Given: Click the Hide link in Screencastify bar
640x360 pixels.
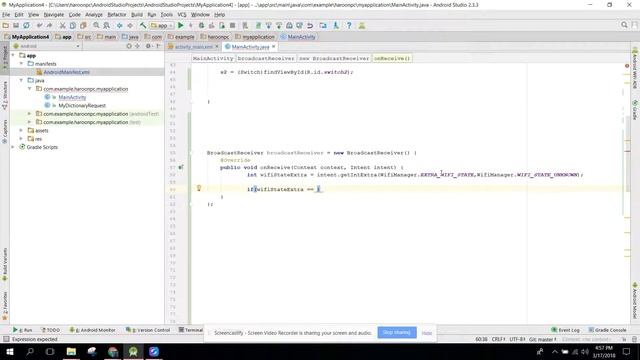Looking at the screenshot, I should pyautogui.click(x=427, y=333).
